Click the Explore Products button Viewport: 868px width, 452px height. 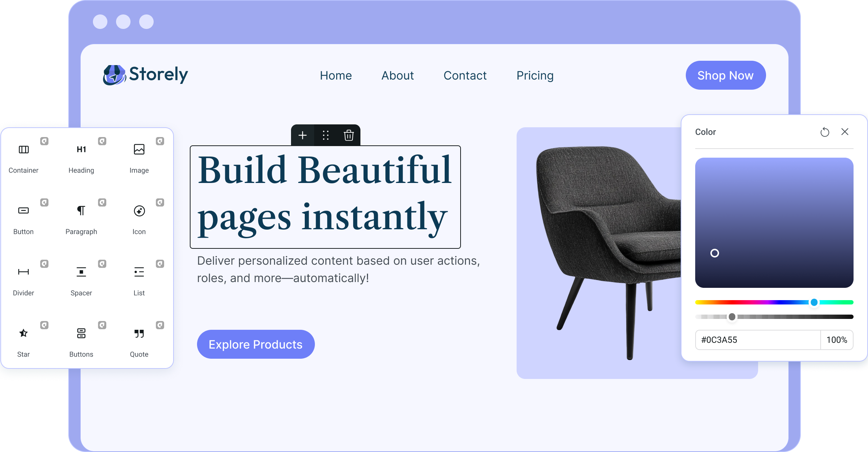coord(256,344)
